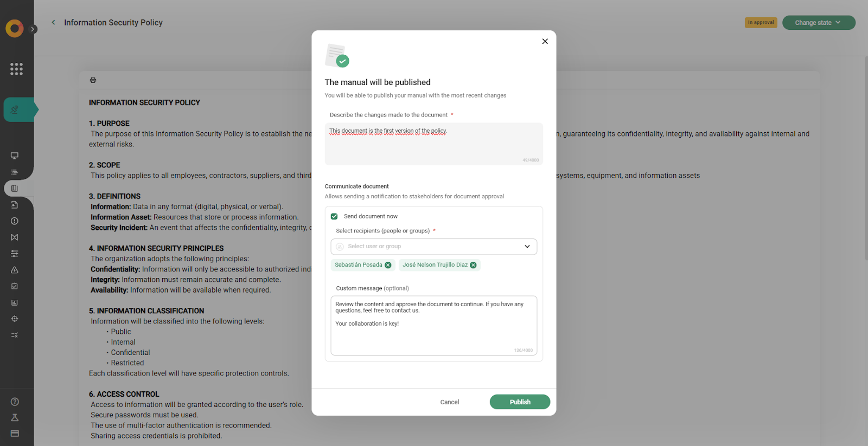Click the print icon above the document
Screen dimensions: 868x446
93,80
